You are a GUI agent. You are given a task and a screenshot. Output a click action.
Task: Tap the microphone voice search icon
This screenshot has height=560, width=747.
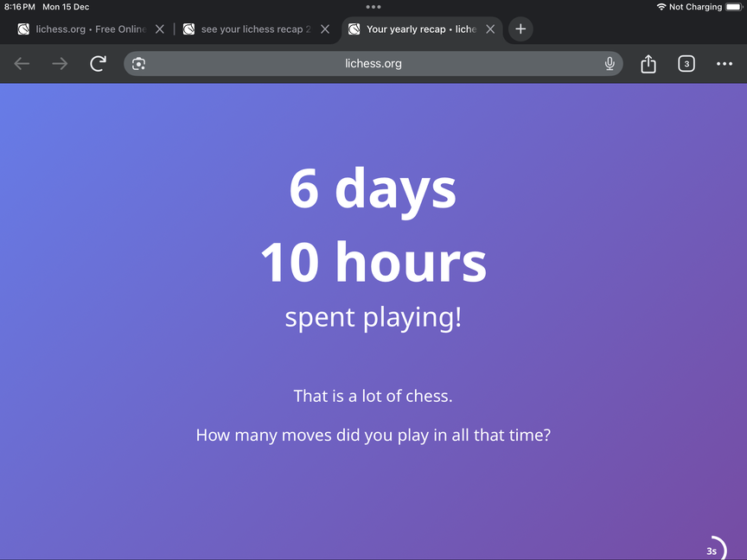pos(610,64)
